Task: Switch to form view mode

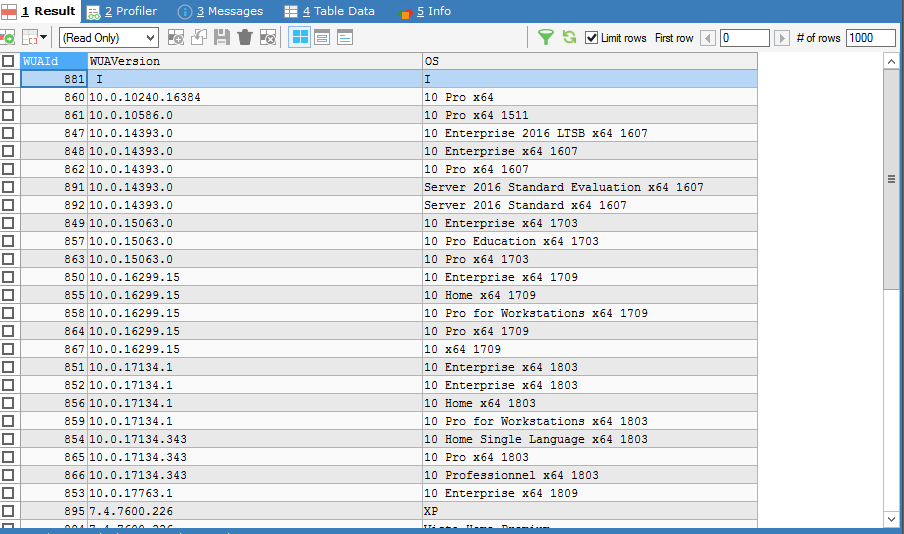Action: (322, 37)
